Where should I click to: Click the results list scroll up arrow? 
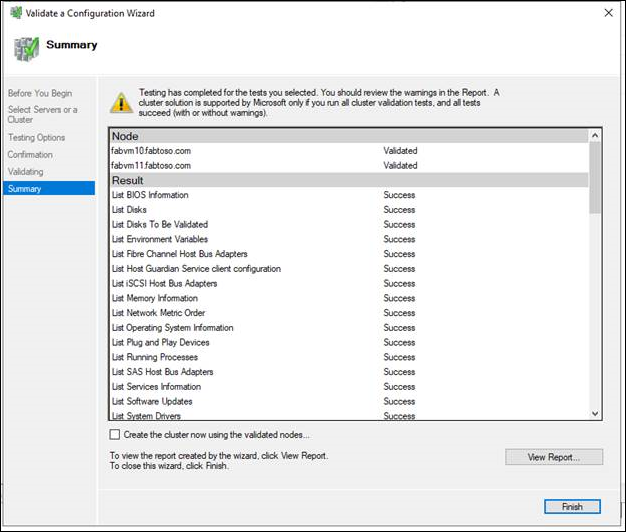596,134
